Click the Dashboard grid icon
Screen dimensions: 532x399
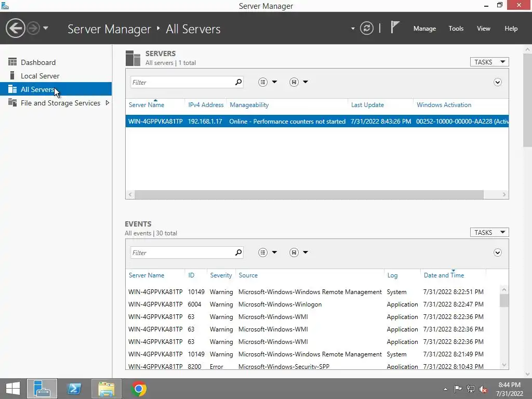12,62
